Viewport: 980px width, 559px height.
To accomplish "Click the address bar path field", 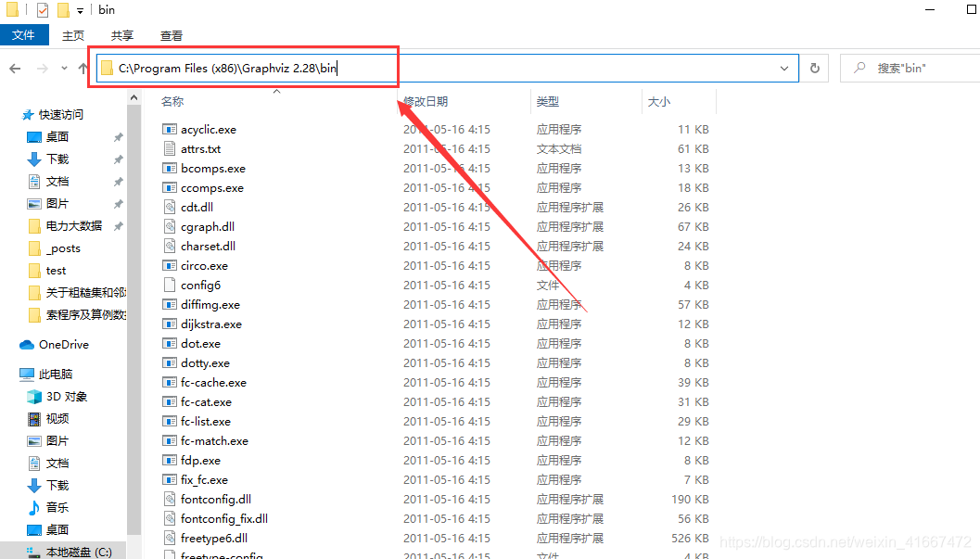I will (448, 68).
